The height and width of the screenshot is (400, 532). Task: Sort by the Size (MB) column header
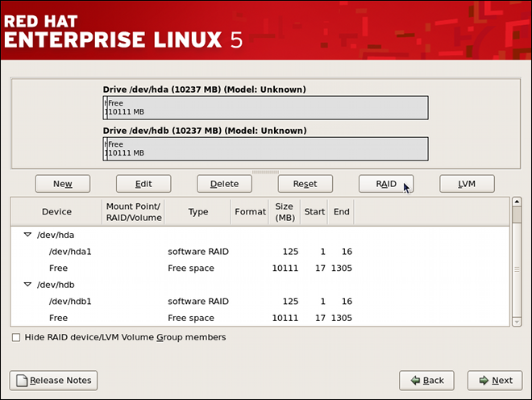tap(285, 212)
